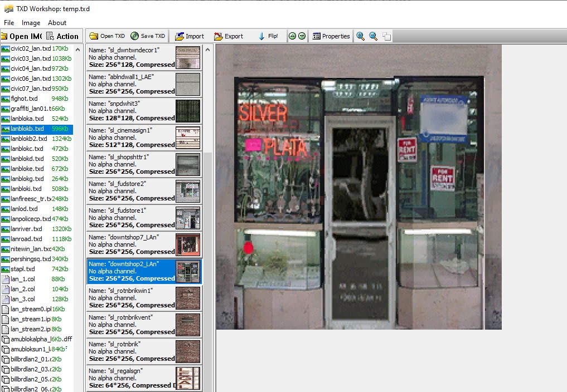Select civic06_lan.txd in file list

point(37,79)
